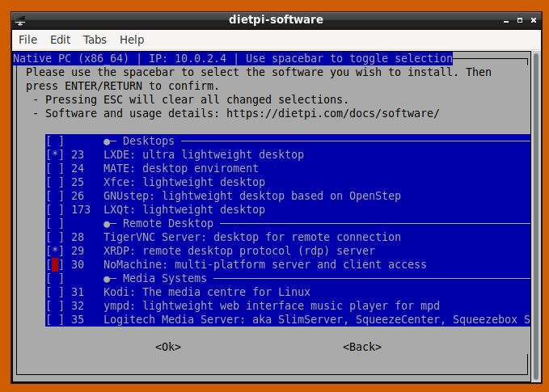Image resolution: width=549 pixels, height=392 pixels.
Task: Click 'Kodi: The media centre for Linux'
Action: [x=206, y=292]
